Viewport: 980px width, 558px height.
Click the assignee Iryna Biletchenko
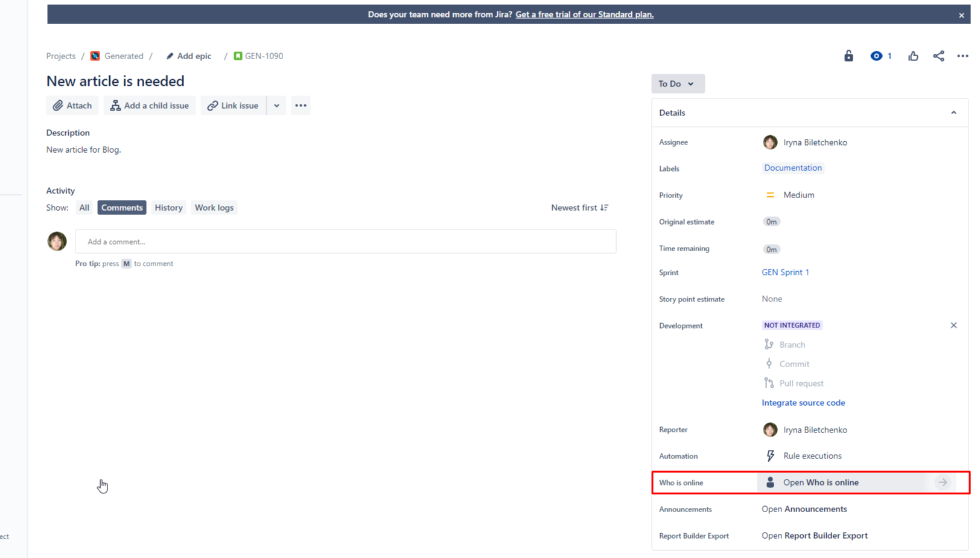[x=815, y=143]
